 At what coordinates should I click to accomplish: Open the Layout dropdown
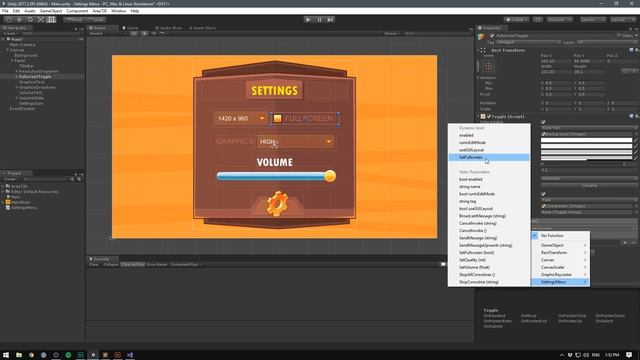(623, 20)
